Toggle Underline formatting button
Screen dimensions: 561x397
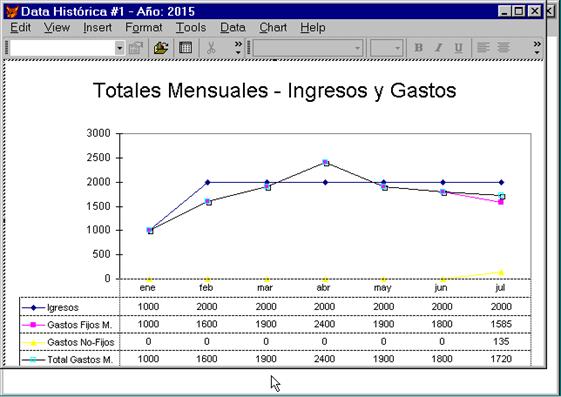pos(458,48)
